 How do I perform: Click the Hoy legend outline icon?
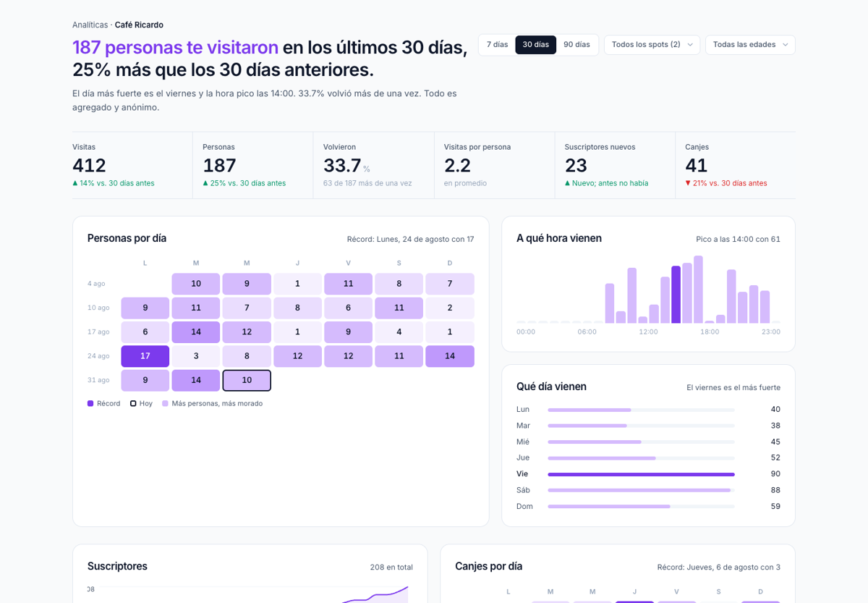click(133, 403)
